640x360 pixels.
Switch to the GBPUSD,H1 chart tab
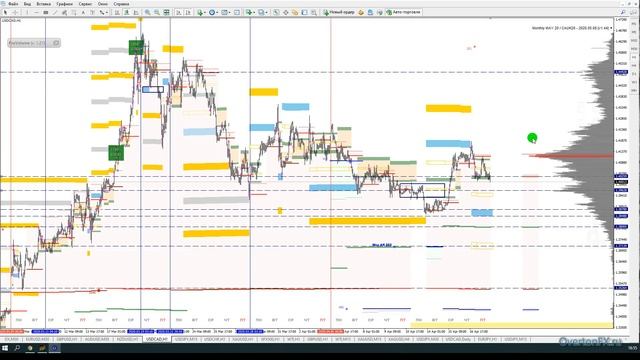click(67, 339)
